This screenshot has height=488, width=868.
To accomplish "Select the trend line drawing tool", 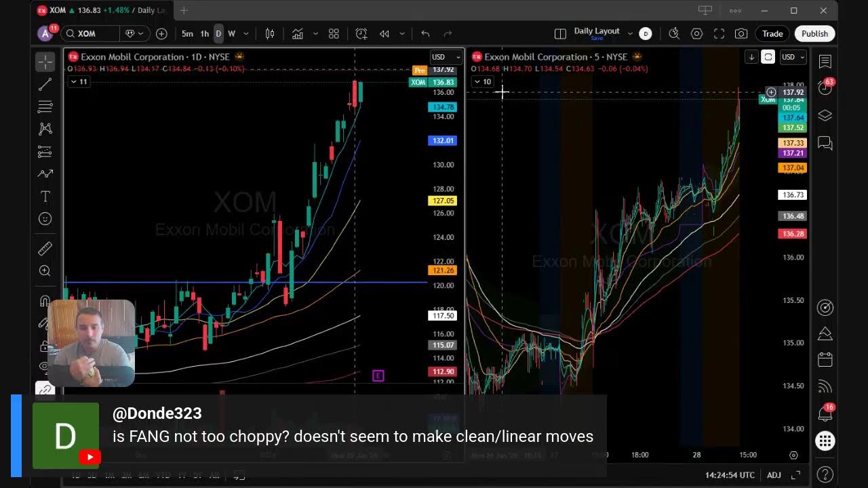I will 45,85.
